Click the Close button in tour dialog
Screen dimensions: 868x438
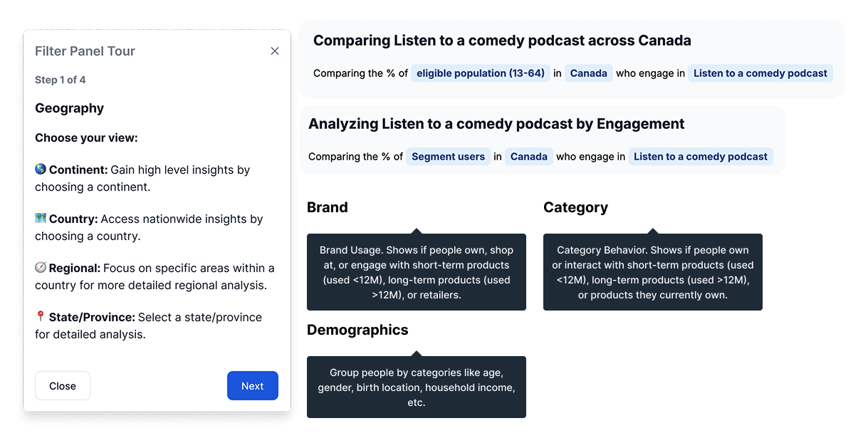(x=63, y=386)
